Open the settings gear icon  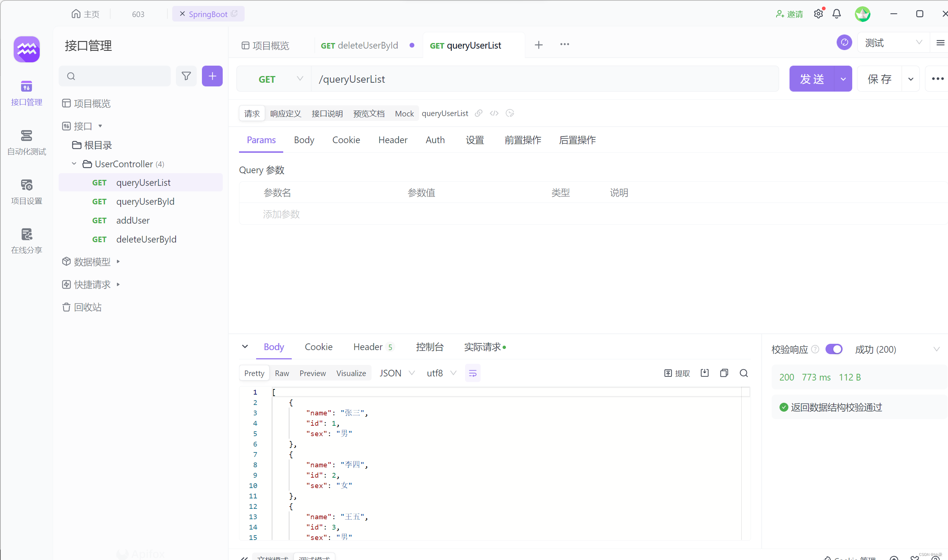coord(818,14)
